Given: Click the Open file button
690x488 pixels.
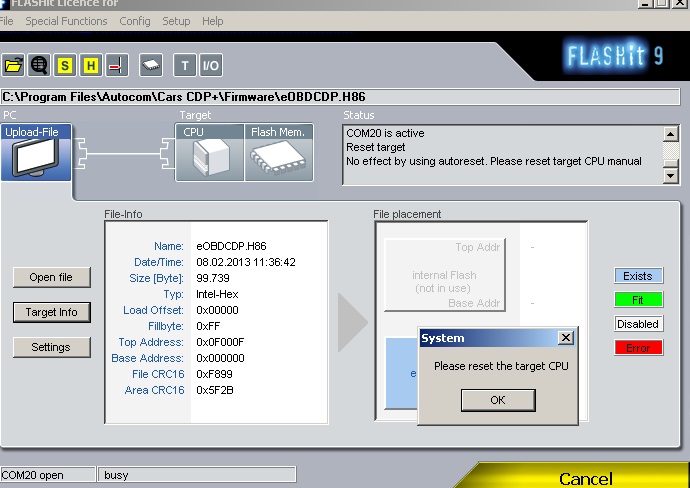Looking at the screenshot, I should (x=51, y=277).
